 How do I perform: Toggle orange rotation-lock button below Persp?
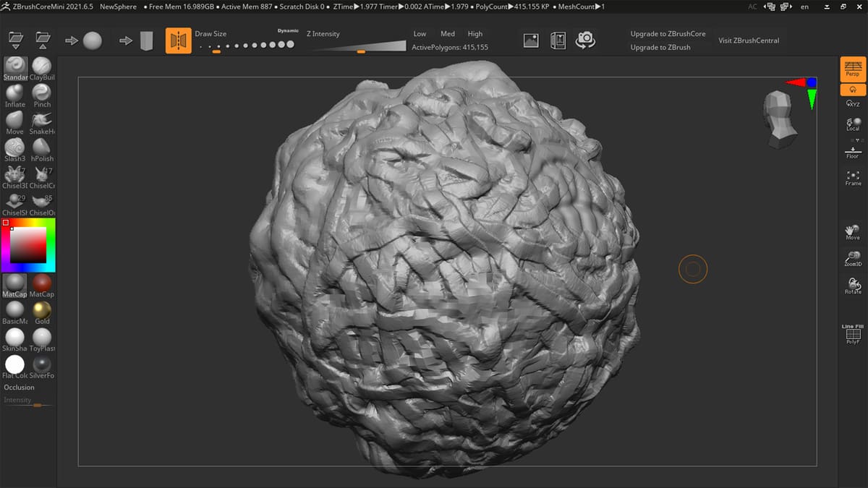click(x=853, y=90)
